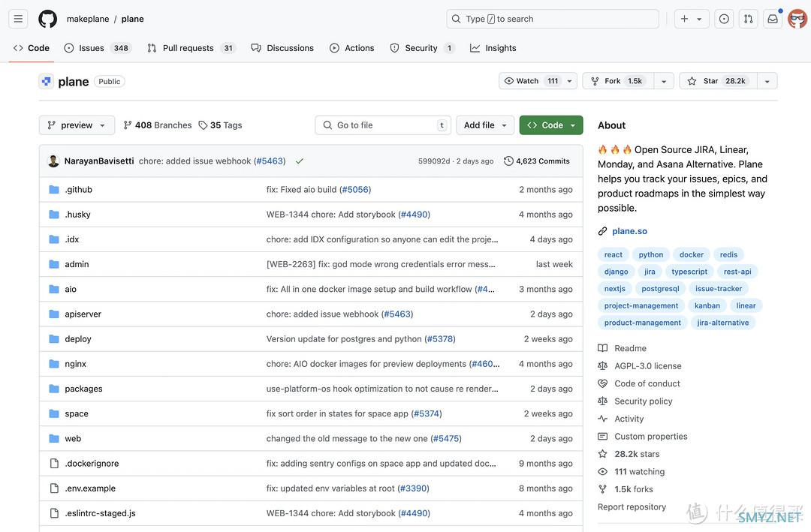
Task: Click the jira-alternative topic tag
Action: click(x=723, y=323)
